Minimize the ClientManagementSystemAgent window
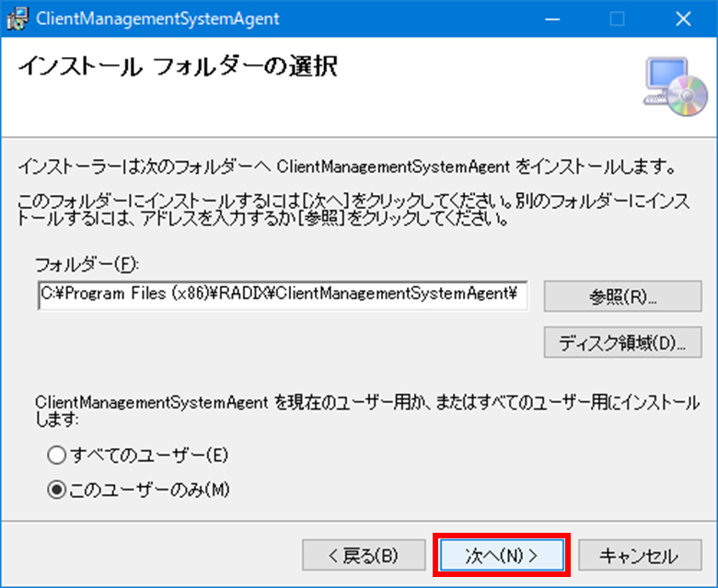 (552, 18)
